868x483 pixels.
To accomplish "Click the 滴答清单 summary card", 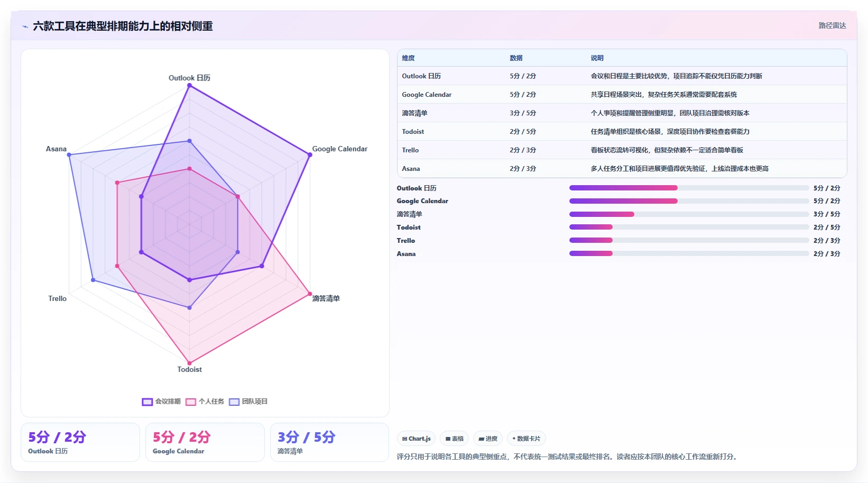I will (330, 442).
